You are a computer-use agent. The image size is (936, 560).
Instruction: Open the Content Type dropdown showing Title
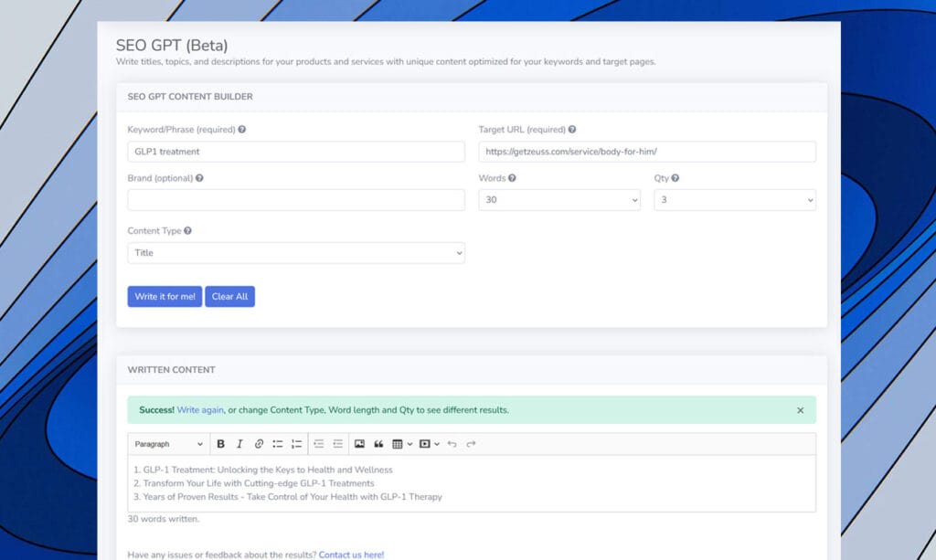(296, 253)
